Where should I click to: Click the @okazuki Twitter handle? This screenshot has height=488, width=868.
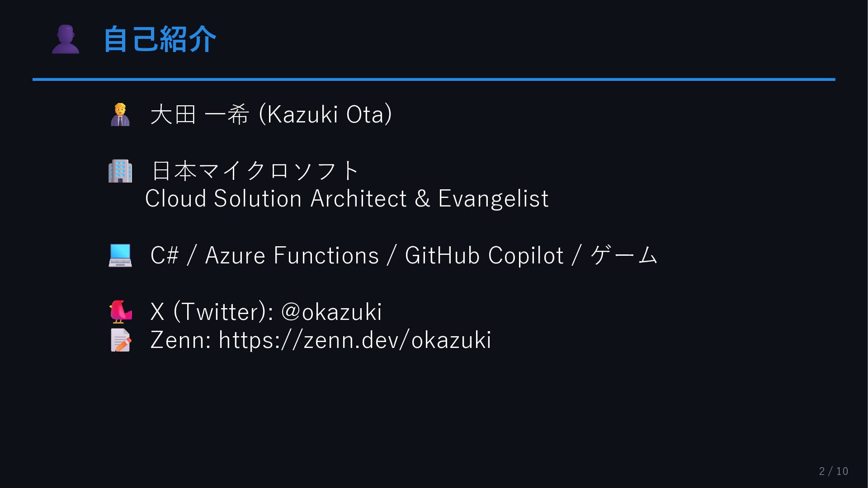[x=331, y=312]
